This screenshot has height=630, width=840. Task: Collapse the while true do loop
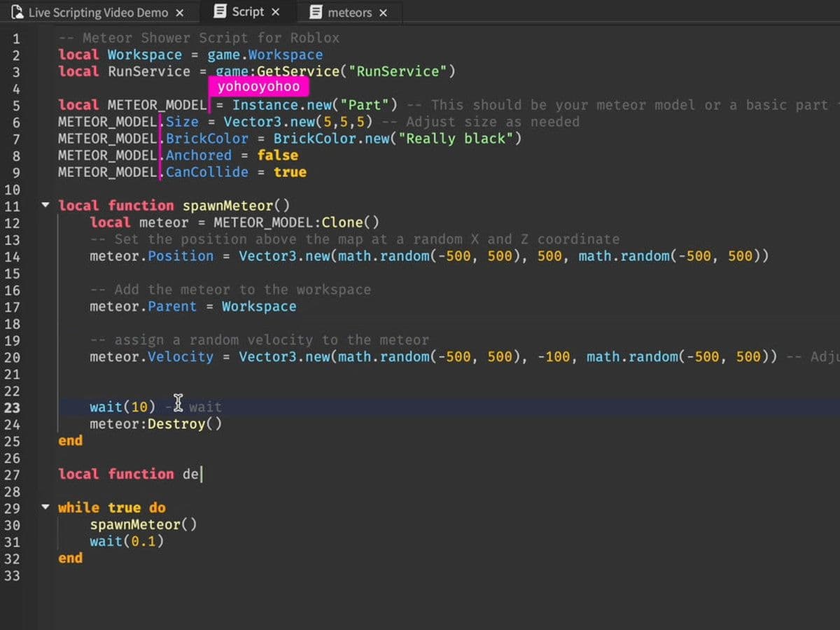(45, 507)
